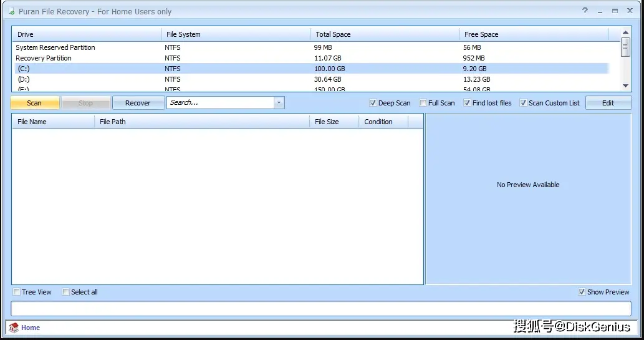Click the drive list scrollbar thumb
This screenshot has width=644, height=340.
coord(625,47)
